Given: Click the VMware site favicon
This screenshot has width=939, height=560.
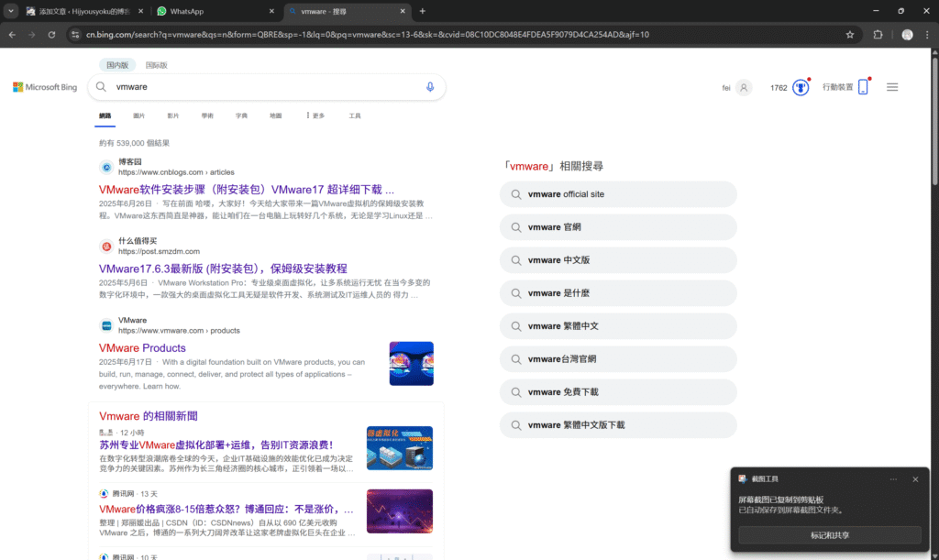Looking at the screenshot, I should (106, 325).
